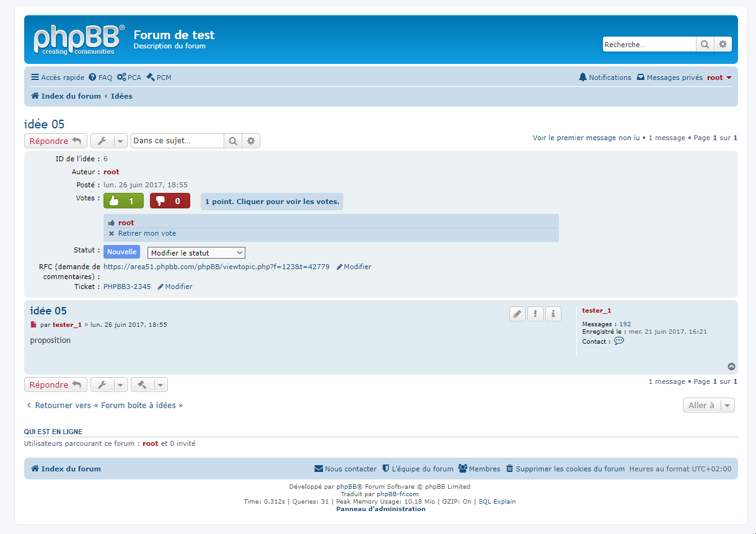Click the Nouvelle status badge
The image size is (756, 534).
pyautogui.click(x=121, y=252)
